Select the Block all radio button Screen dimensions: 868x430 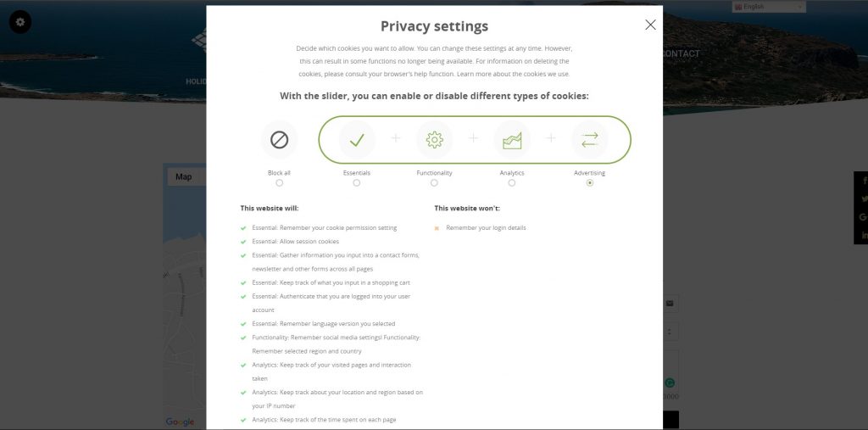click(279, 183)
